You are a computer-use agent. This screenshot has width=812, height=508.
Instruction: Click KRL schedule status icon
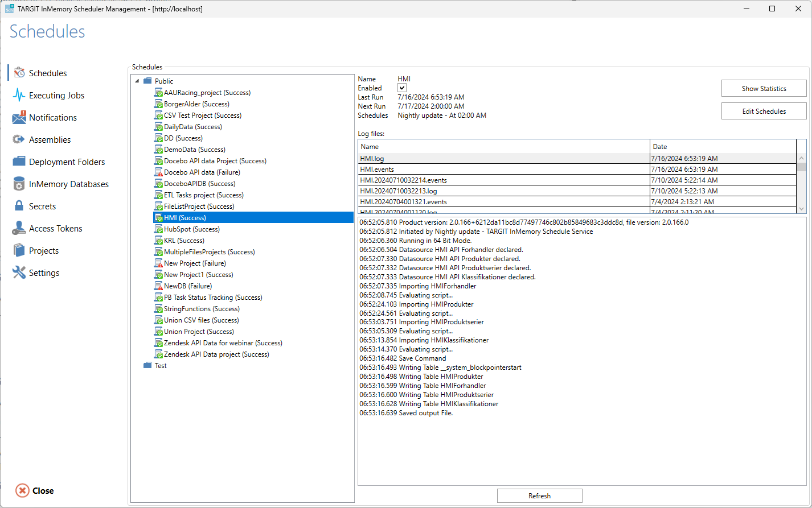159,241
